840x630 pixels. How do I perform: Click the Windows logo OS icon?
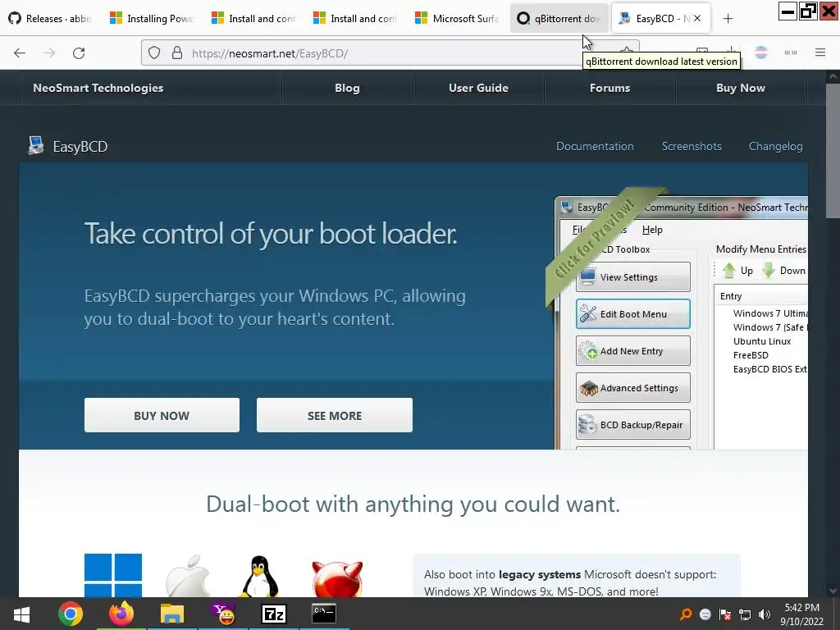113,575
